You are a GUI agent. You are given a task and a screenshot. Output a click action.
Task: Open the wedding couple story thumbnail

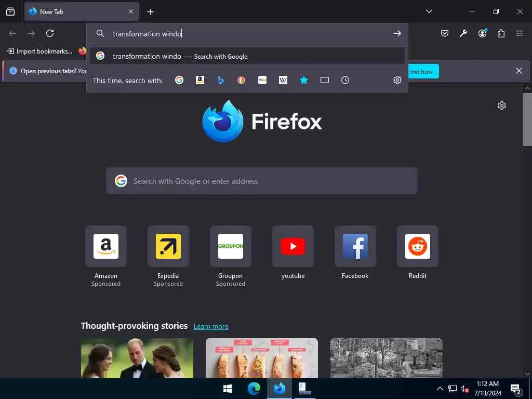pyautogui.click(x=137, y=358)
